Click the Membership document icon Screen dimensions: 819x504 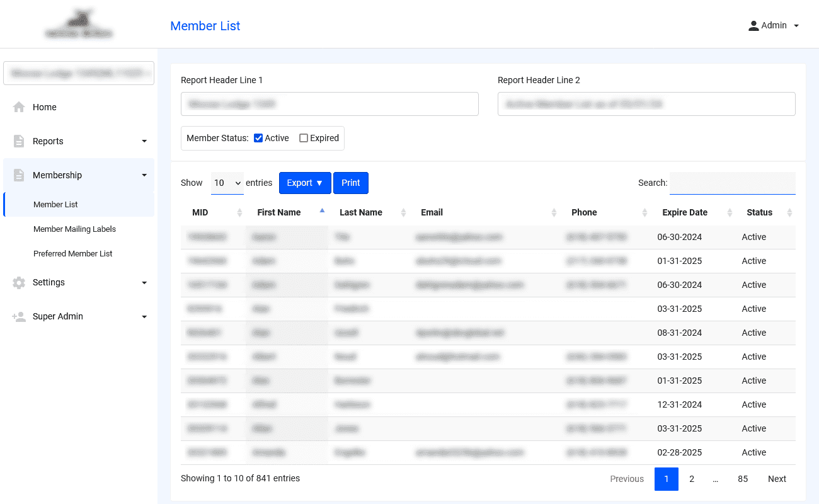(x=19, y=175)
